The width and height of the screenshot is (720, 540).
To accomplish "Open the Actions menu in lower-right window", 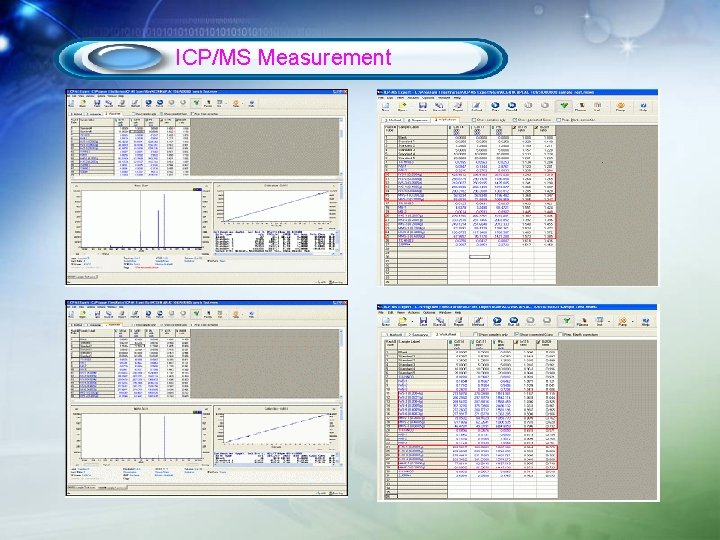I will tap(414, 313).
